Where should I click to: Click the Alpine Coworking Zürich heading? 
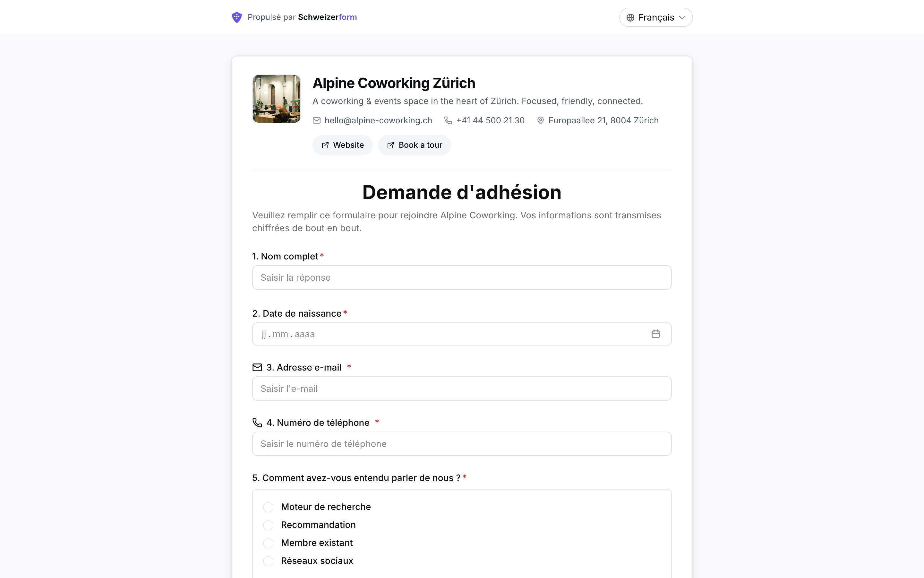[x=394, y=83]
